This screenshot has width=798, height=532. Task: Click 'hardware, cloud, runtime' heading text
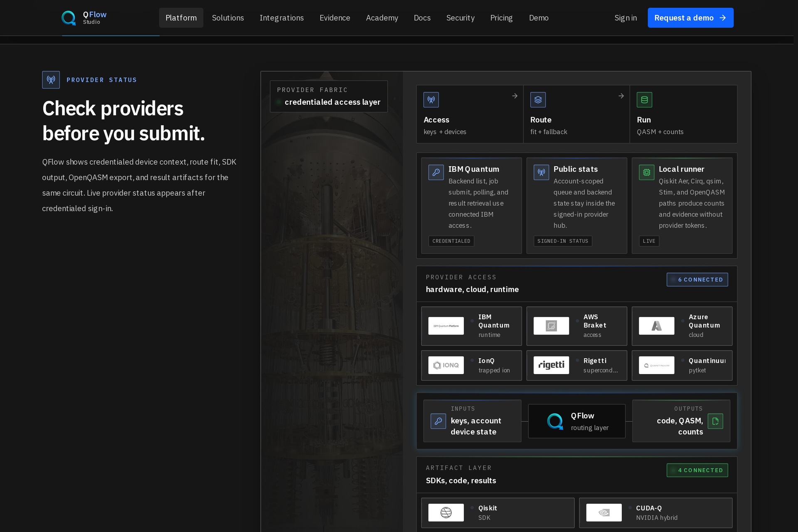(x=472, y=289)
